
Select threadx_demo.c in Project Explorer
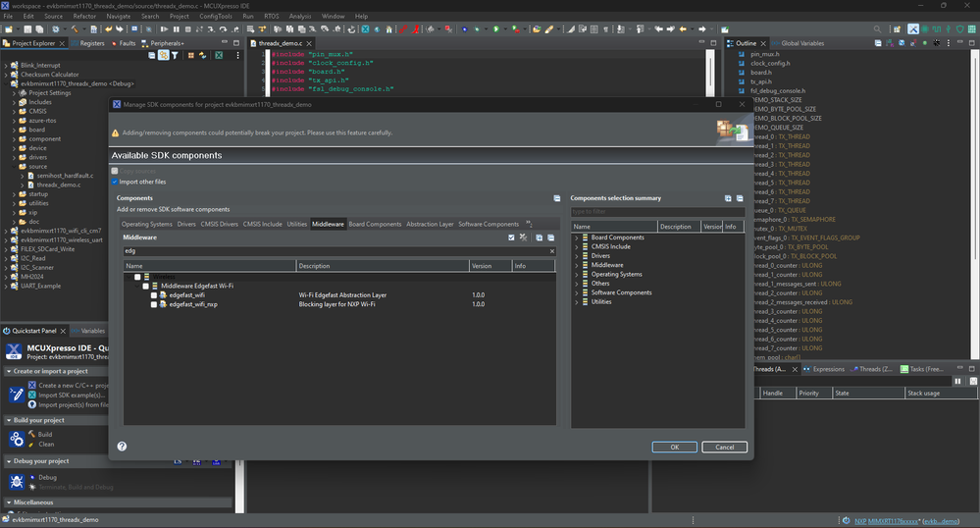(58, 185)
